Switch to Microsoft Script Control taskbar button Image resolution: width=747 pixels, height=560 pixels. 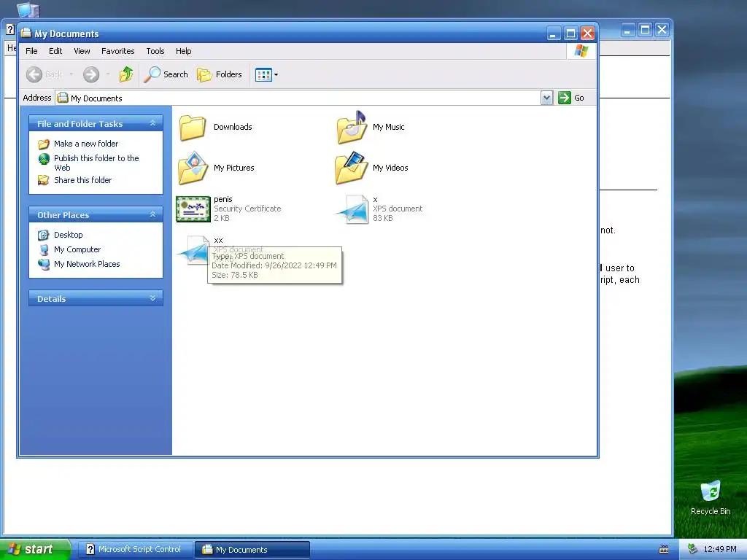[x=135, y=550]
